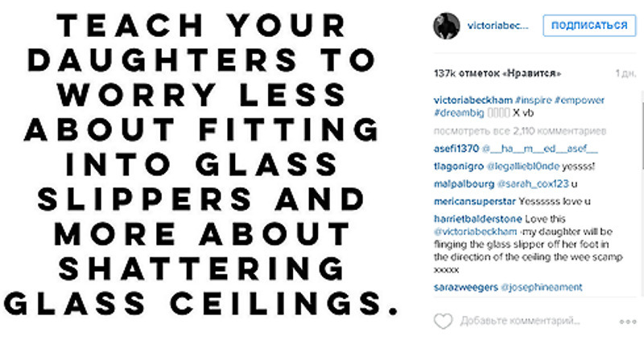644x341 pixels.
Task: Open the three-dot more options menu
Action: pos(628,322)
